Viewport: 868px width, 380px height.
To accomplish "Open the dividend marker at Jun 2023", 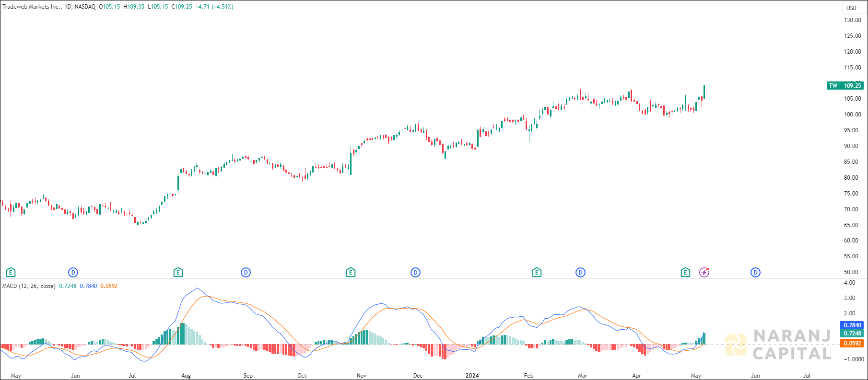I will [73, 273].
